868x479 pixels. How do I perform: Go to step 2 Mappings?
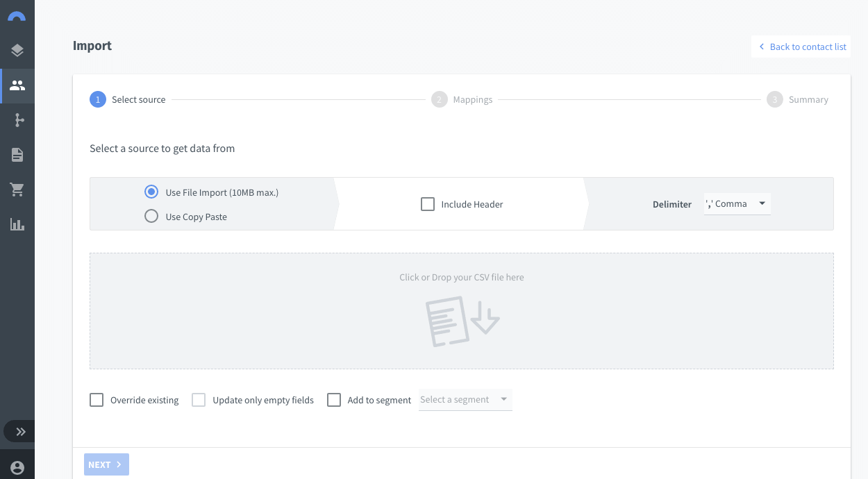tap(462, 99)
